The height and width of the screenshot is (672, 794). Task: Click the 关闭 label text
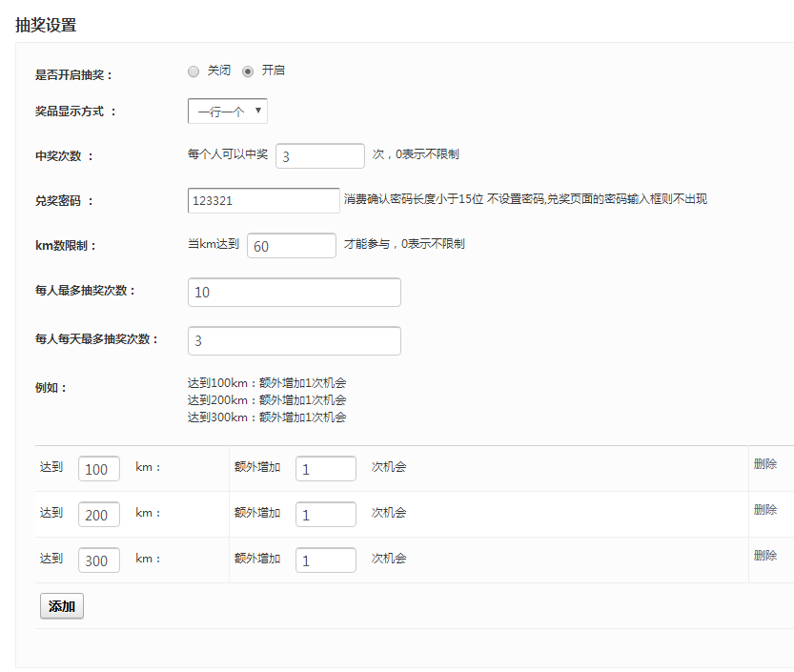[x=219, y=71]
